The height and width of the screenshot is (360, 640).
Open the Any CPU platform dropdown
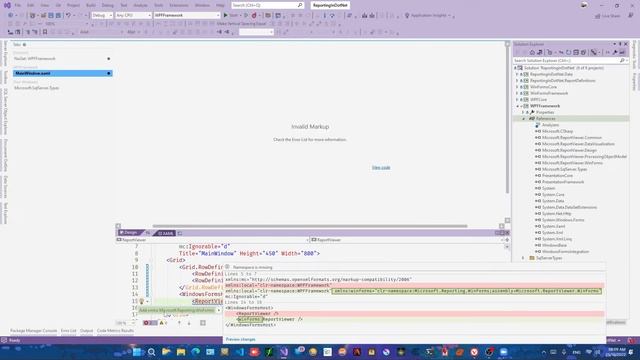[x=133, y=15]
